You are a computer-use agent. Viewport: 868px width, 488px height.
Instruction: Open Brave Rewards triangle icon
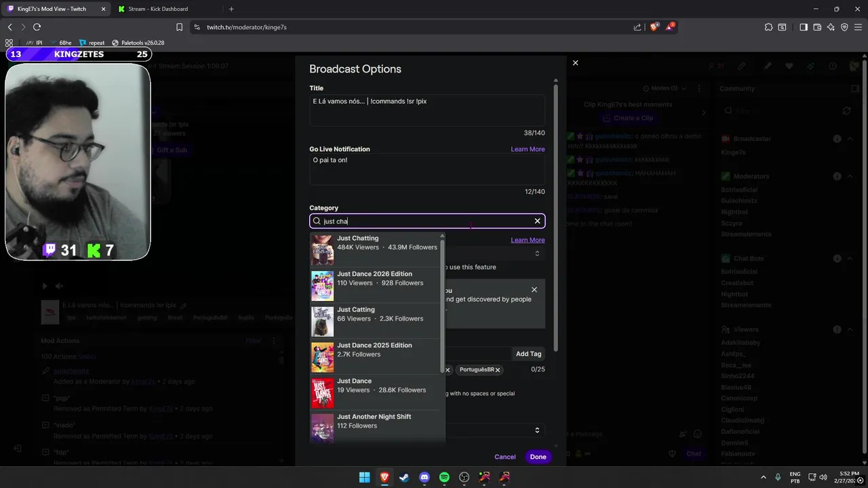click(670, 27)
